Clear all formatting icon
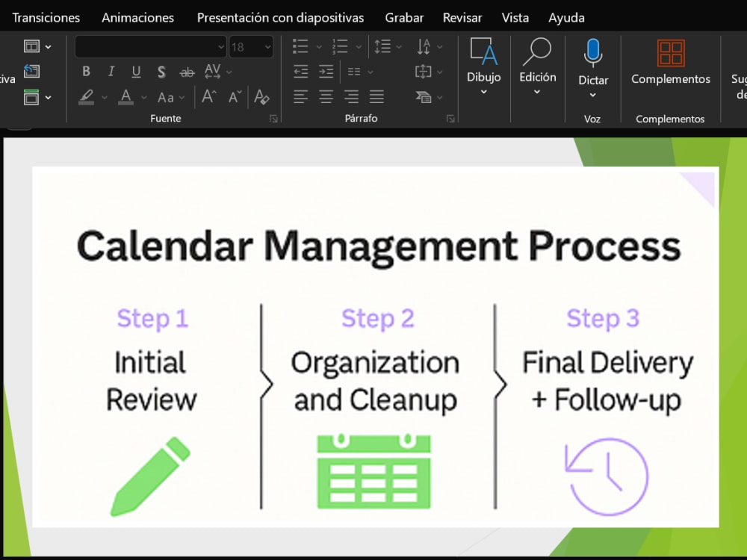Viewport: 747px width, 560px height. [x=261, y=97]
